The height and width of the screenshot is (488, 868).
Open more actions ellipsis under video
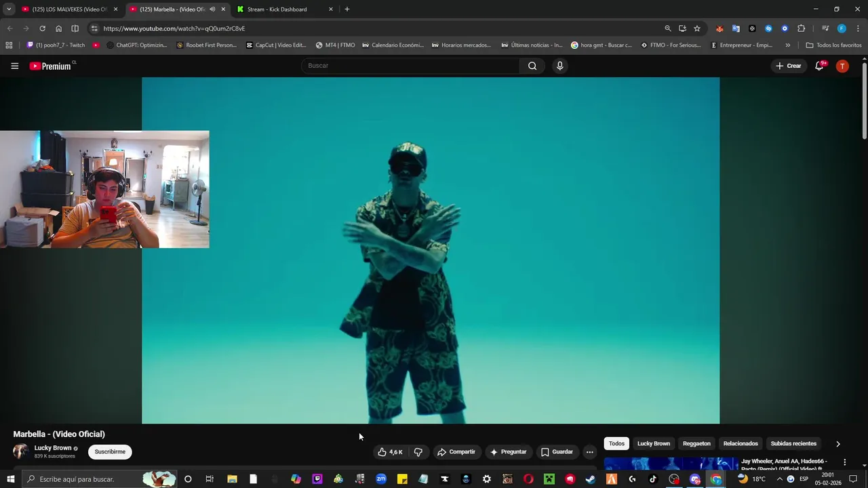click(x=589, y=452)
